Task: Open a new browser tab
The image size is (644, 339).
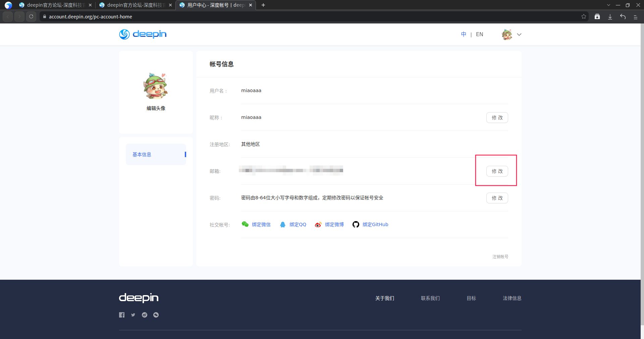Action: point(263,5)
